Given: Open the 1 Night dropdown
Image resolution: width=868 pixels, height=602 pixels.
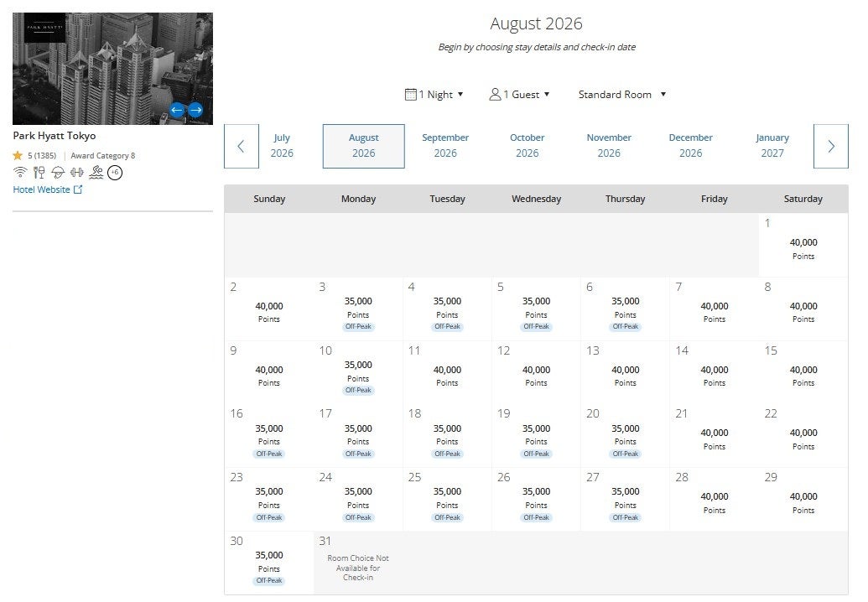Looking at the screenshot, I should pyautogui.click(x=434, y=95).
